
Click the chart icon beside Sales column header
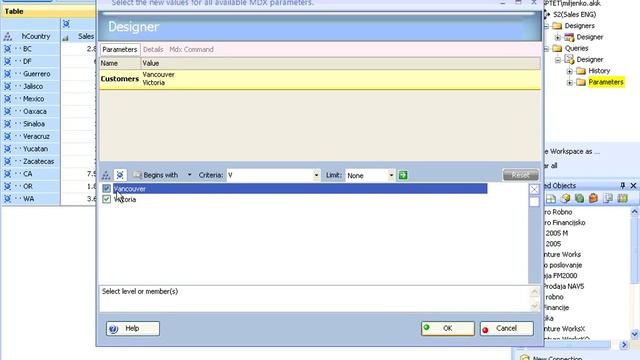tap(65, 38)
